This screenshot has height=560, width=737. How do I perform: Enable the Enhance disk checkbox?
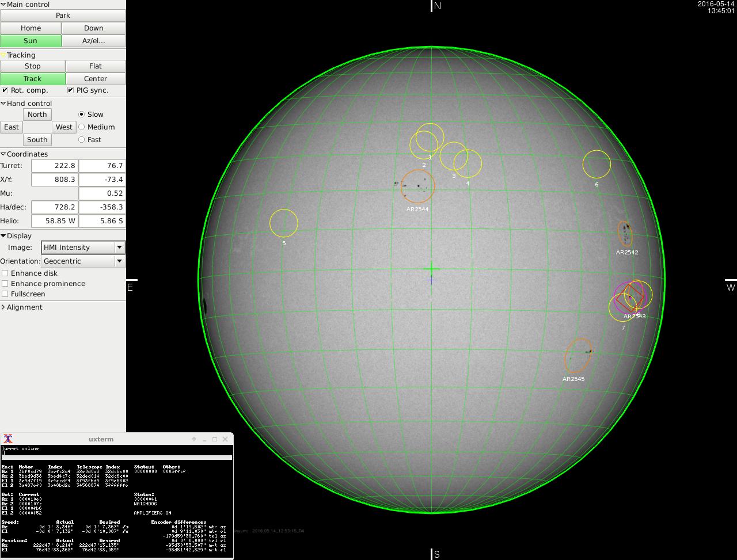pyautogui.click(x=5, y=273)
